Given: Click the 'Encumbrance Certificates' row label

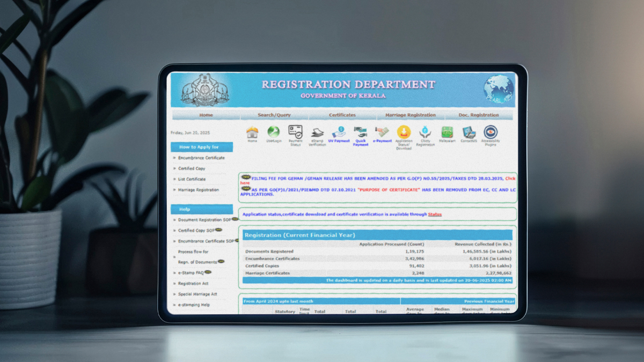Looking at the screenshot, I should pyautogui.click(x=273, y=258).
